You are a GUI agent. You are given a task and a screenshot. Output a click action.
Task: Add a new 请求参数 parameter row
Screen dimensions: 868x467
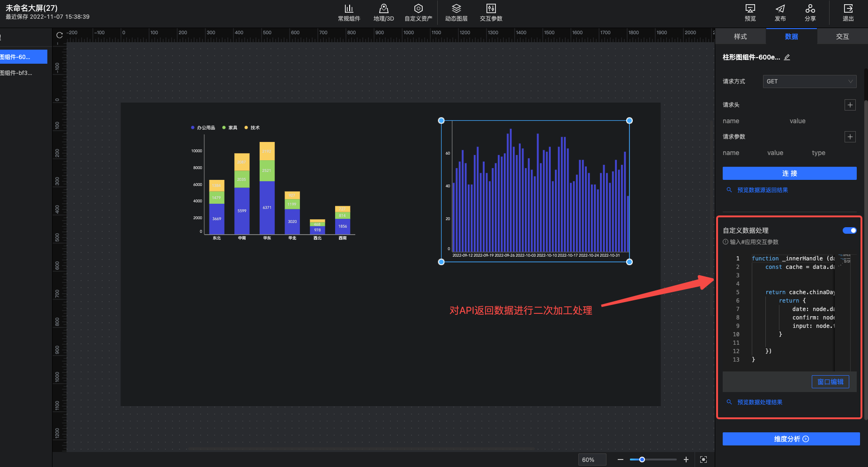(850, 137)
